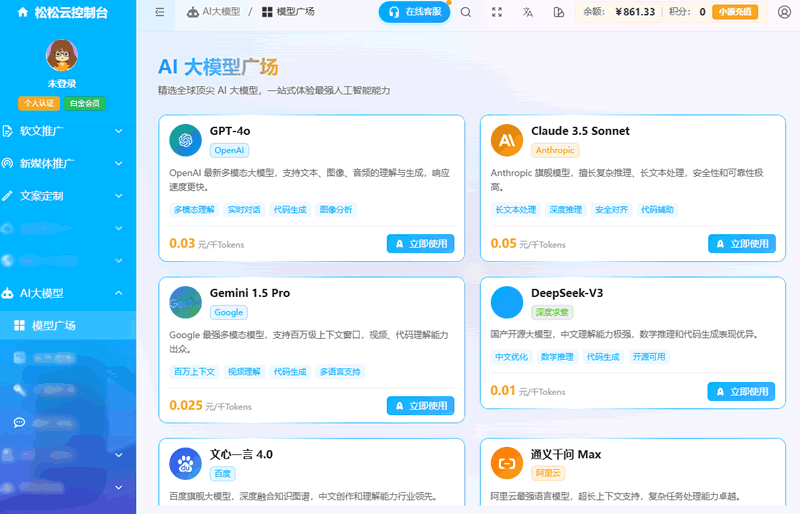800x514 pixels.
Task: Click the chat bubble icon in sidebar submenu
Action: (19, 423)
